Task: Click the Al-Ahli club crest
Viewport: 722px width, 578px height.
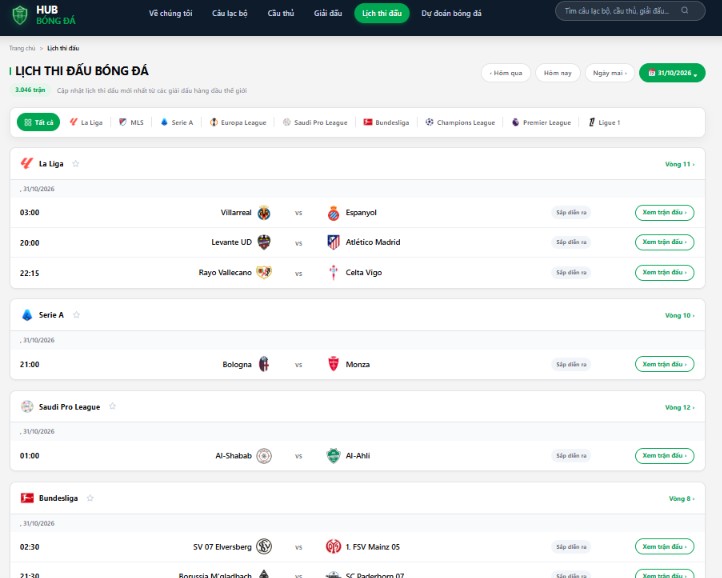Action: (x=333, y=456)
